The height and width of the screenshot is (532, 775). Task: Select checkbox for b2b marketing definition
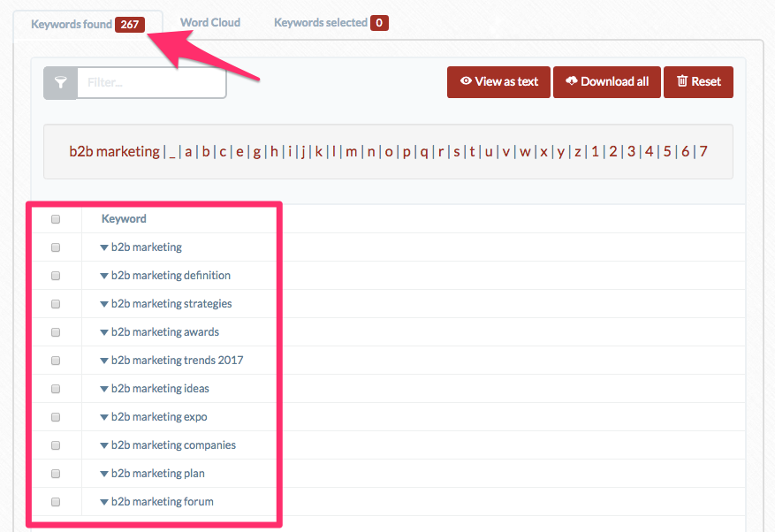pos(56,276)
